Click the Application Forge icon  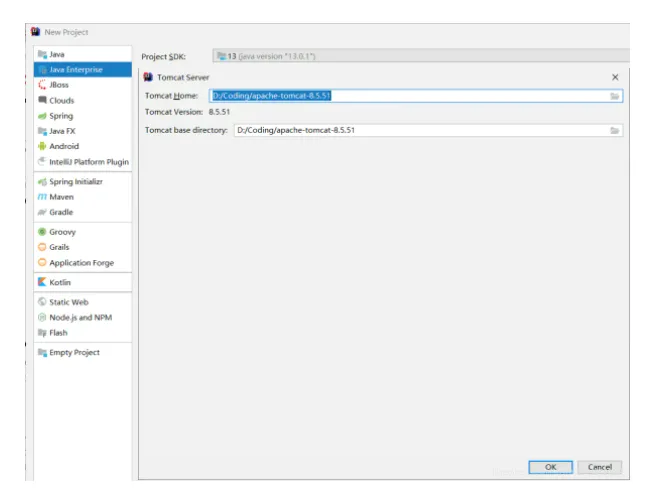(42, 262)
